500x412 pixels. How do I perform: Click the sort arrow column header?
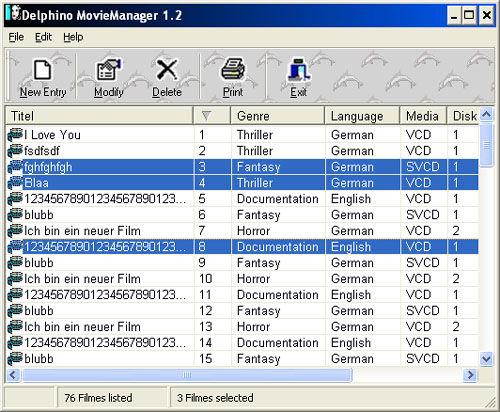pyautogui.click(x=212, y=116)
